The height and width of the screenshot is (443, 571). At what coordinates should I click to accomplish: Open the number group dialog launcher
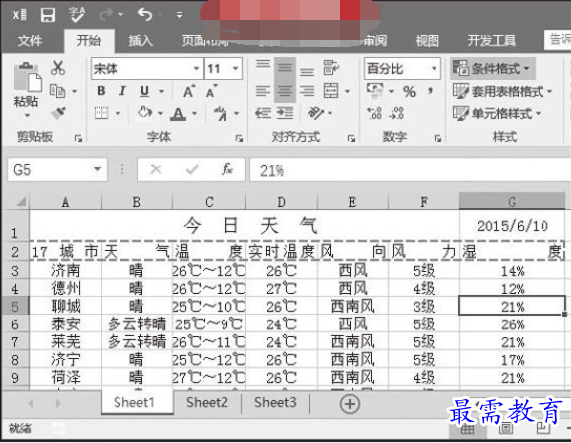(x=438, y=138)
